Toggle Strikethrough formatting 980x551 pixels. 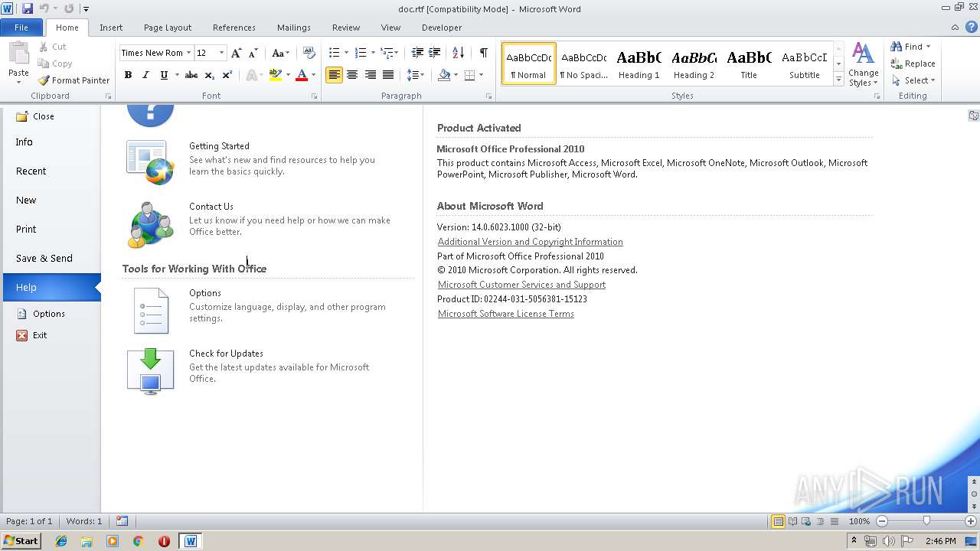(x=191, y=75)
